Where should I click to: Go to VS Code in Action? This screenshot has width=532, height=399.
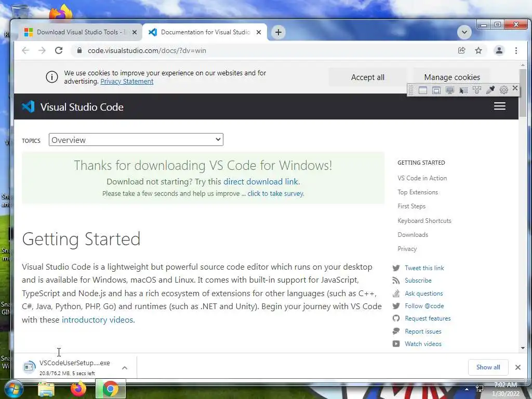pos(422,178)
